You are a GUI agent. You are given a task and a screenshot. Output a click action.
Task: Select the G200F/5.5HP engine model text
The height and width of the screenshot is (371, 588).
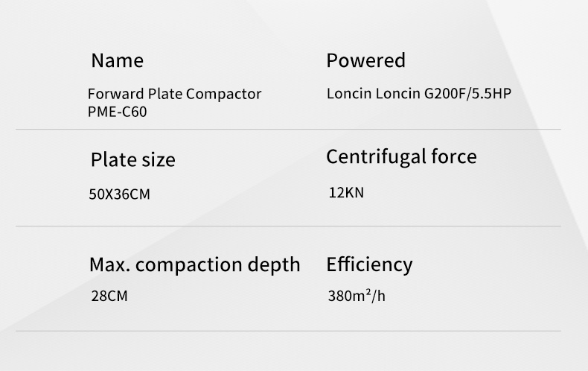click(x=467, y=95)
